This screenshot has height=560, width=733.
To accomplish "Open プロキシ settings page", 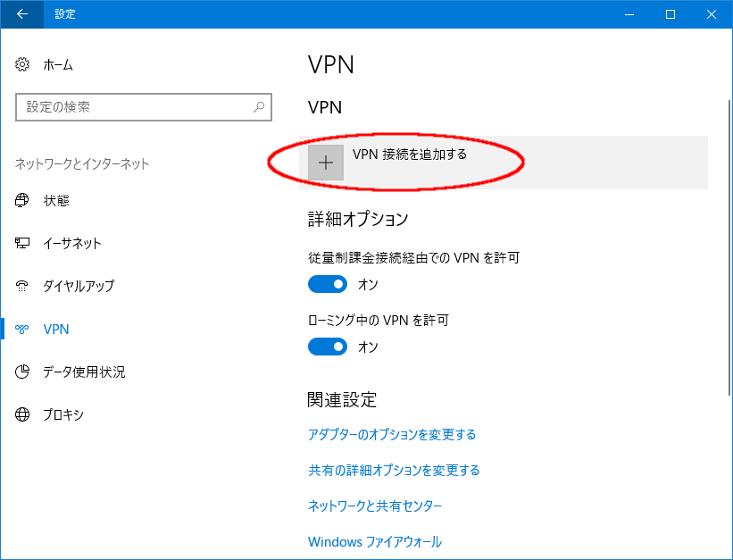I will pos(63,415).
